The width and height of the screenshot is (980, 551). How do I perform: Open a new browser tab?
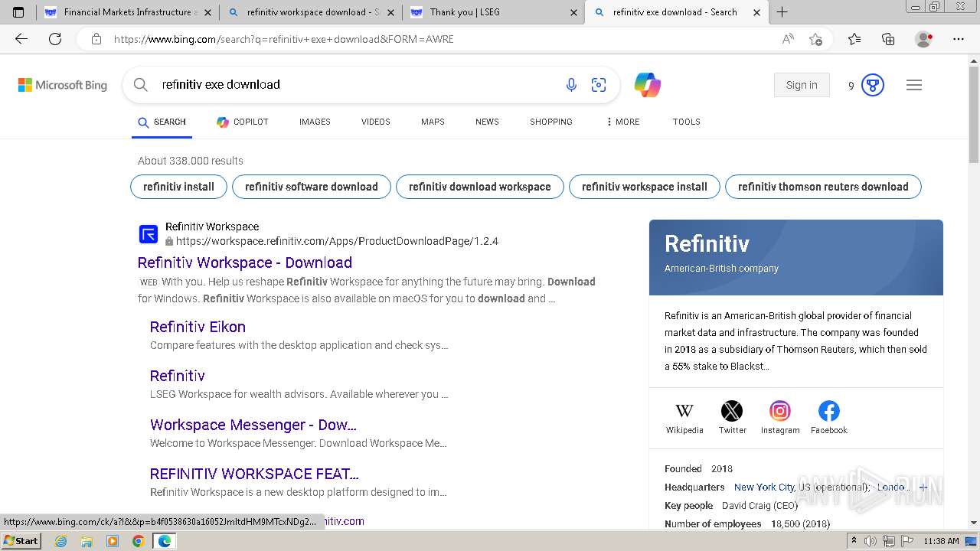(x=782, y=12)
